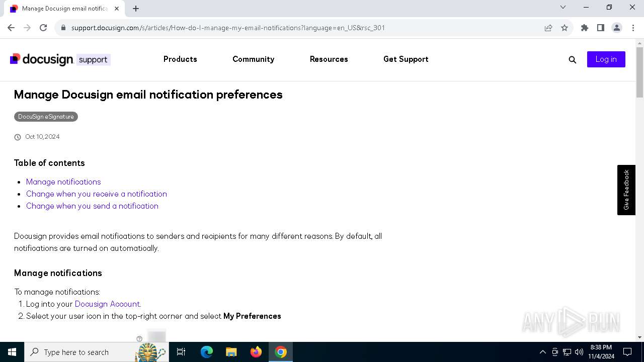
Task: Open the Chrome profile avatar
Action: tap(617, 28)
